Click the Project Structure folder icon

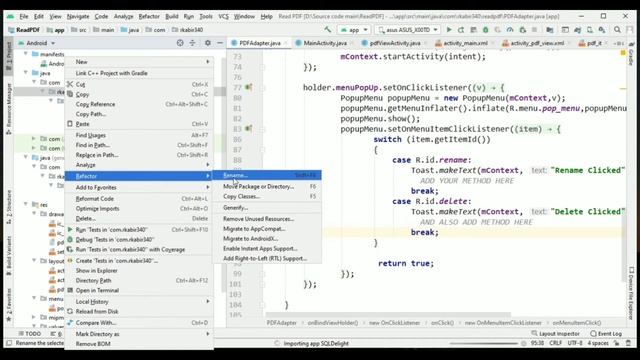pyautogui.click(x=550, y=30)
